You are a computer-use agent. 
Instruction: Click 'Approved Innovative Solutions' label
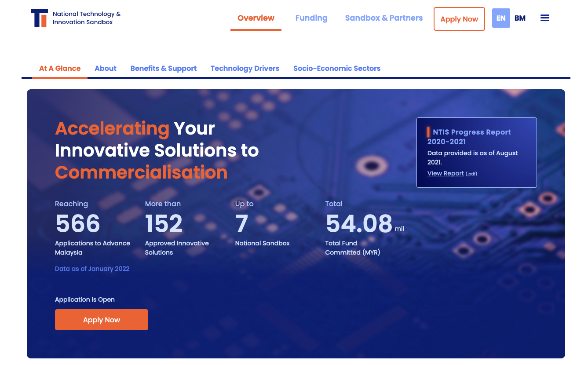click(x=177, y=248)
